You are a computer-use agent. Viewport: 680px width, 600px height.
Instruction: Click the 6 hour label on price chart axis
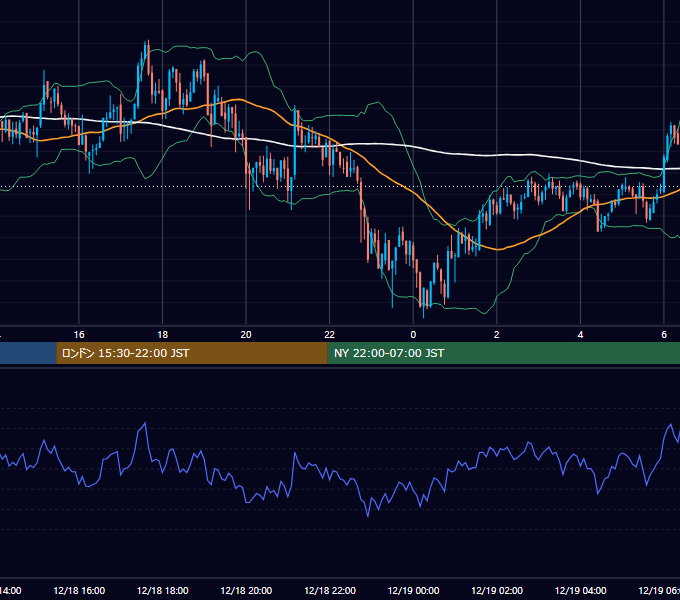pos(664,335)
